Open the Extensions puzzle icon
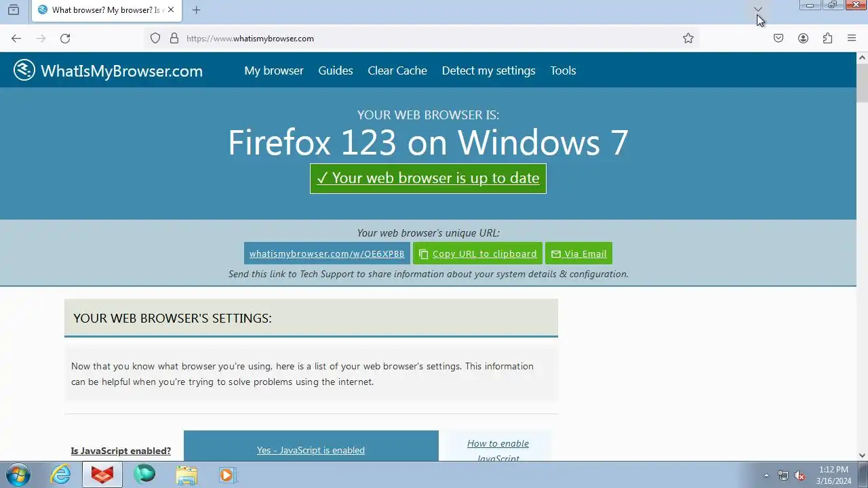The height and width of the screenshot is (488, 868). click(x=827, y=39)
